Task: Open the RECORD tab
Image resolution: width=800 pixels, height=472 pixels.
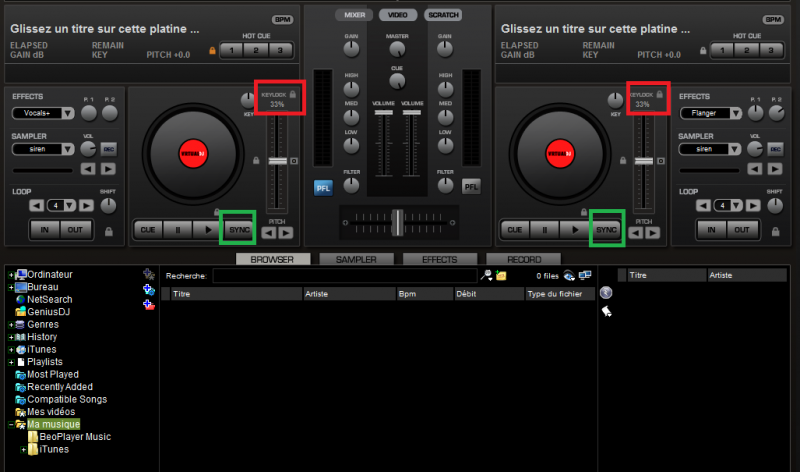Action: [524, 259]
